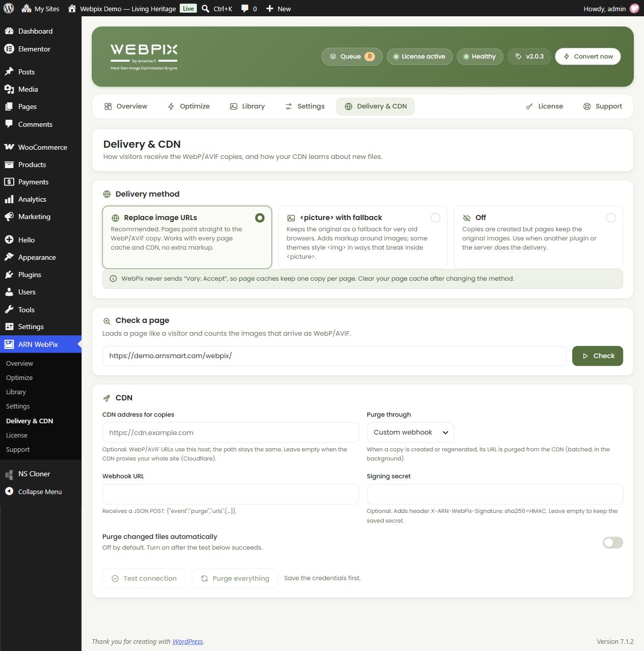
Task: Open Settings submenu item under ARN WebPix
Action: click(18, 406)
